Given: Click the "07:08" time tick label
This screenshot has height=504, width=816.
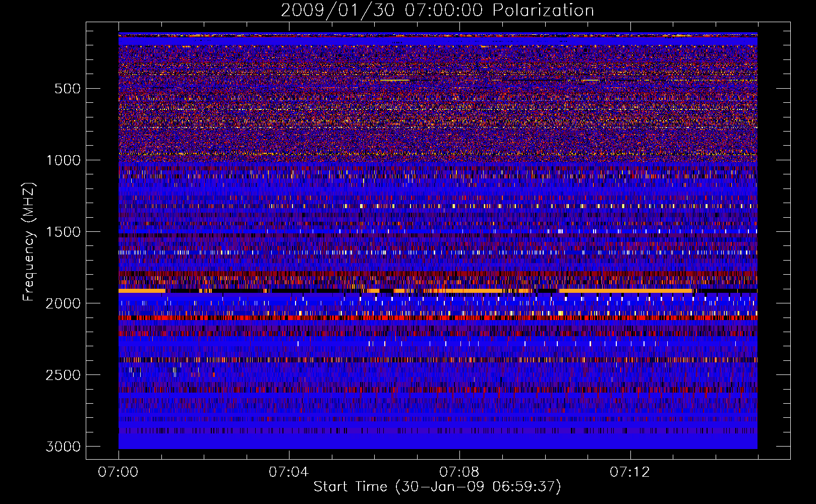Looking at the screenshot, I should 459,472.
